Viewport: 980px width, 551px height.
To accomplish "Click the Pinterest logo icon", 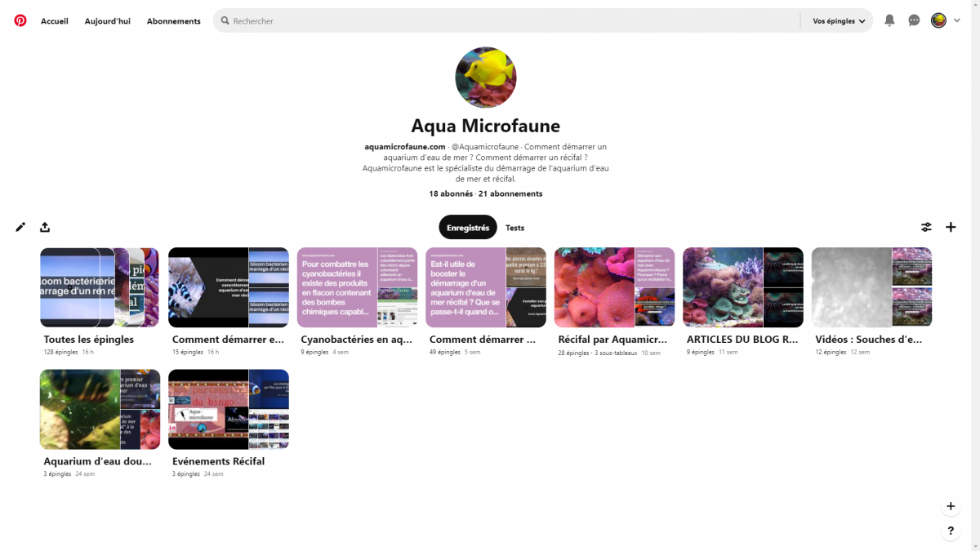I will click(x=20, y=20).
